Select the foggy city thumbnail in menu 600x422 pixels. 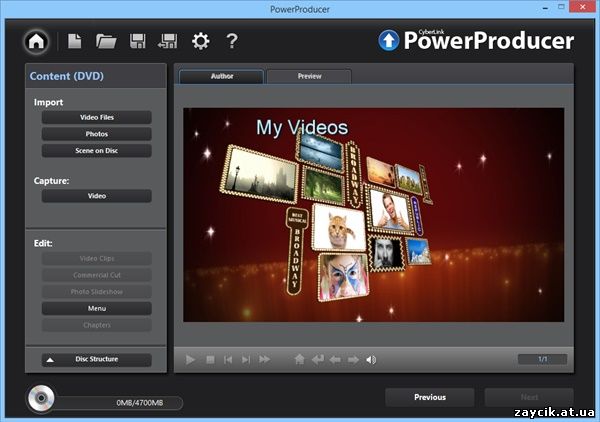[260, 174]
